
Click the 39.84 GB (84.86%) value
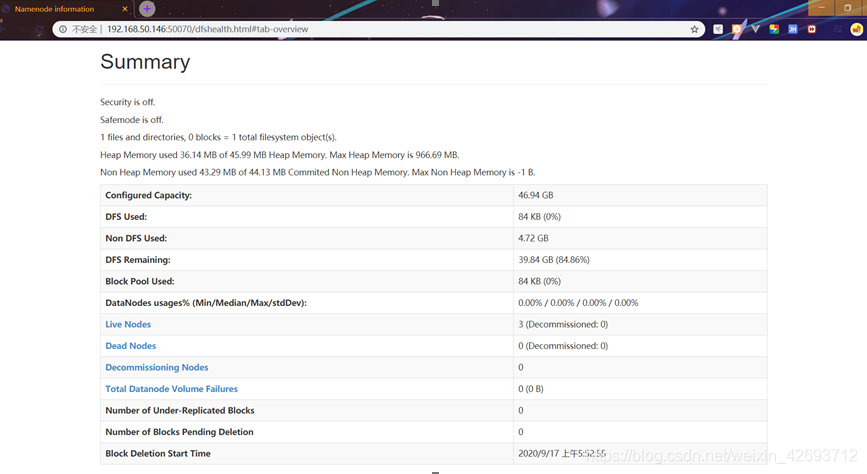click(554, 260)
